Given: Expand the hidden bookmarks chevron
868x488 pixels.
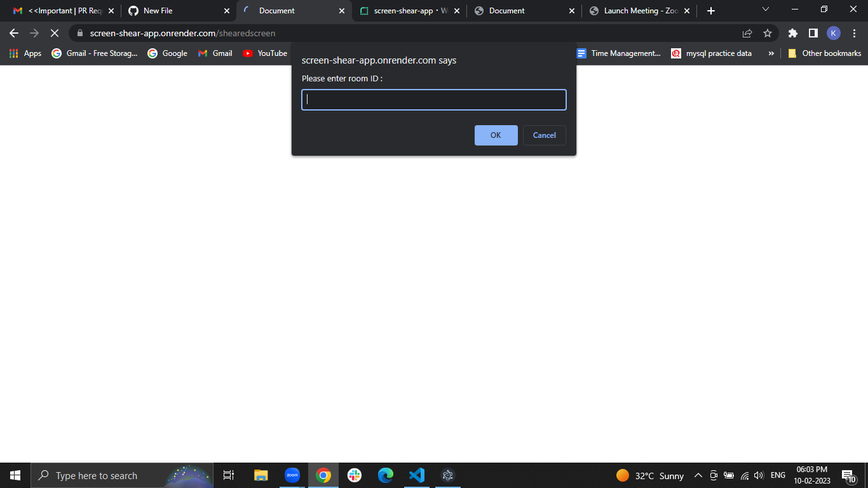Looking at the screenshot, I should [x=771, y=53].
